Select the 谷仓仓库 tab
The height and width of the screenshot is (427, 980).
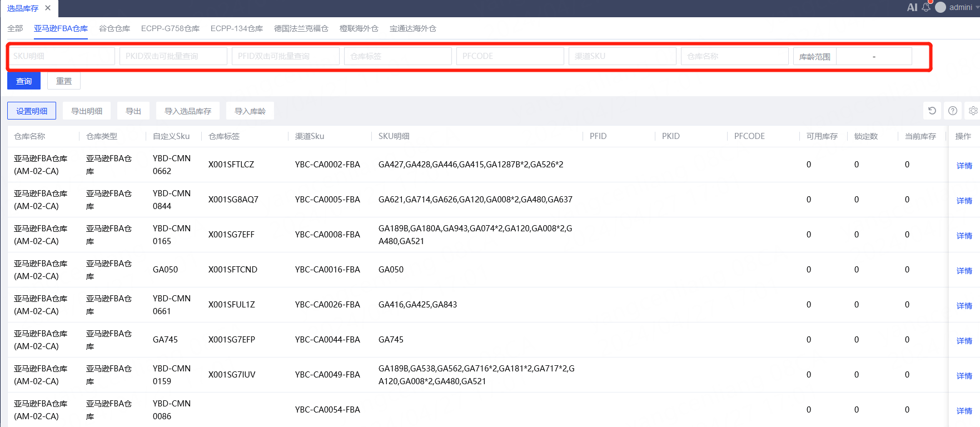(115, 28)
